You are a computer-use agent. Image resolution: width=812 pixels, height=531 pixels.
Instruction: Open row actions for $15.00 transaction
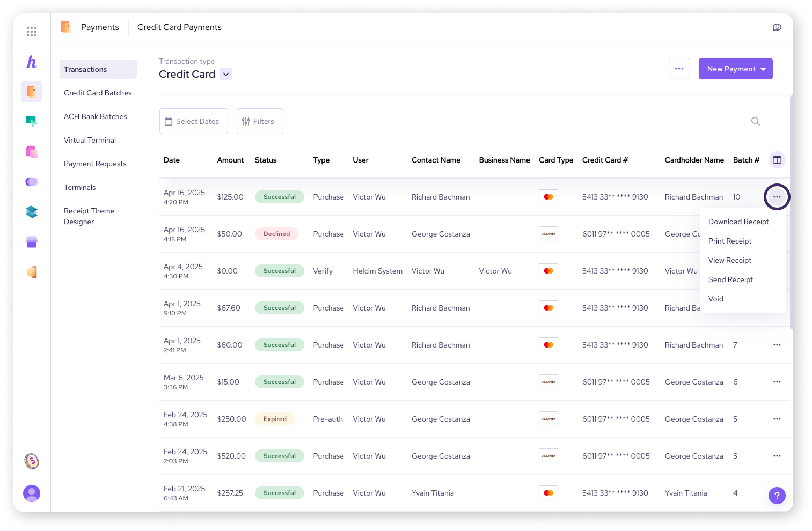click(x=777, y=382)
